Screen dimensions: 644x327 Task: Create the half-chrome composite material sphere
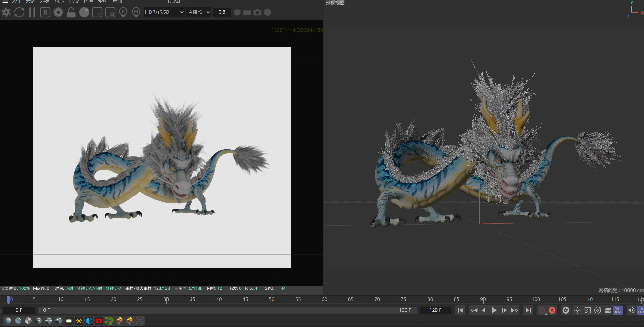pos(59,321)
